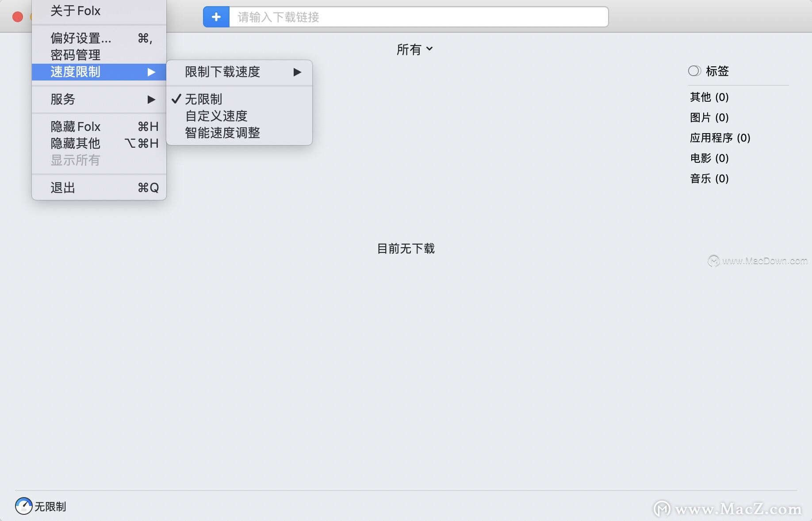The height and width of the screenshot is (521, 812).
Task: Select the 音乐 category in sidebar
Action: 709,179
